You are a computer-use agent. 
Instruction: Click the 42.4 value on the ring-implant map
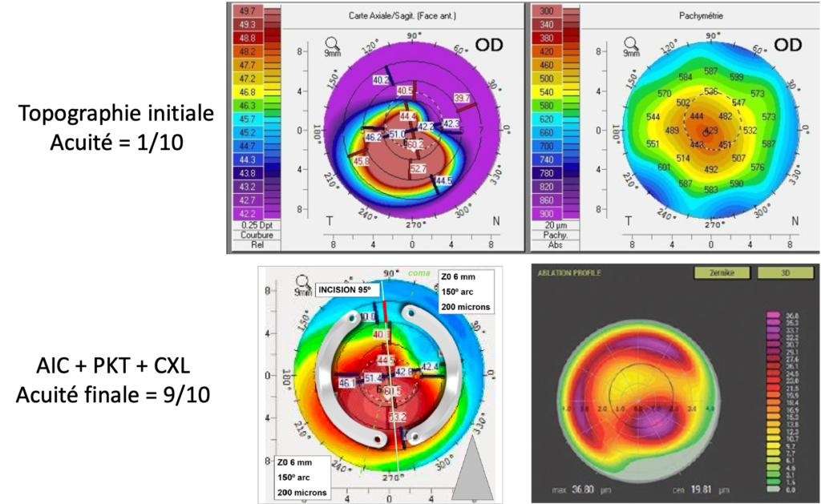coord(430,367)
